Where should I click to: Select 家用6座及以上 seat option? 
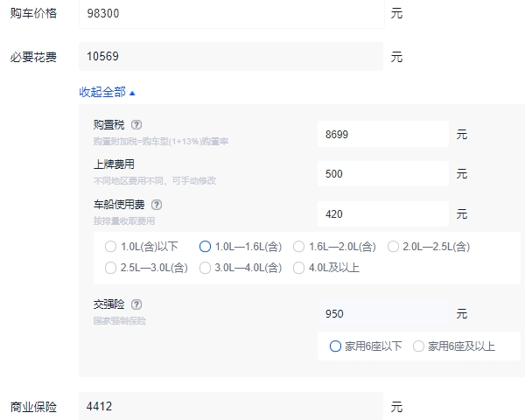(x=419, y=346)
